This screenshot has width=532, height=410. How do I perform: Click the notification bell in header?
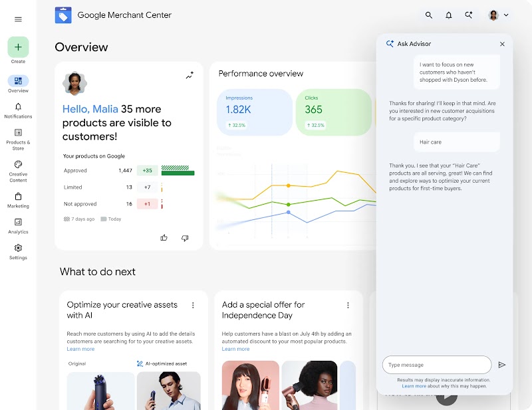[x=448, y=15]
